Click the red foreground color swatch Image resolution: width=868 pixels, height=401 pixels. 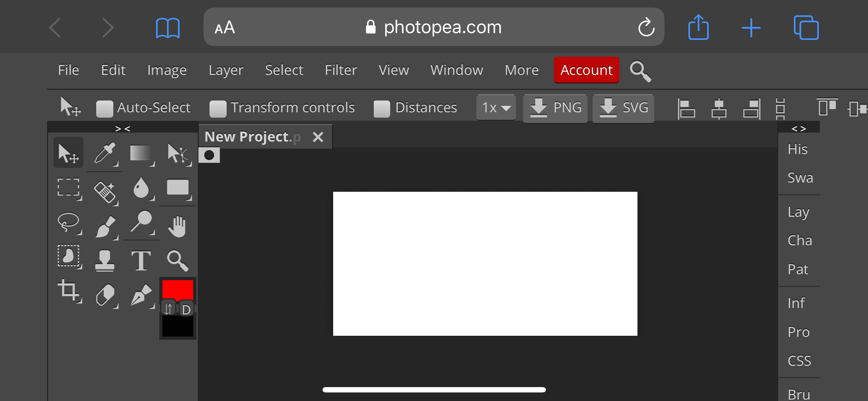177,289
